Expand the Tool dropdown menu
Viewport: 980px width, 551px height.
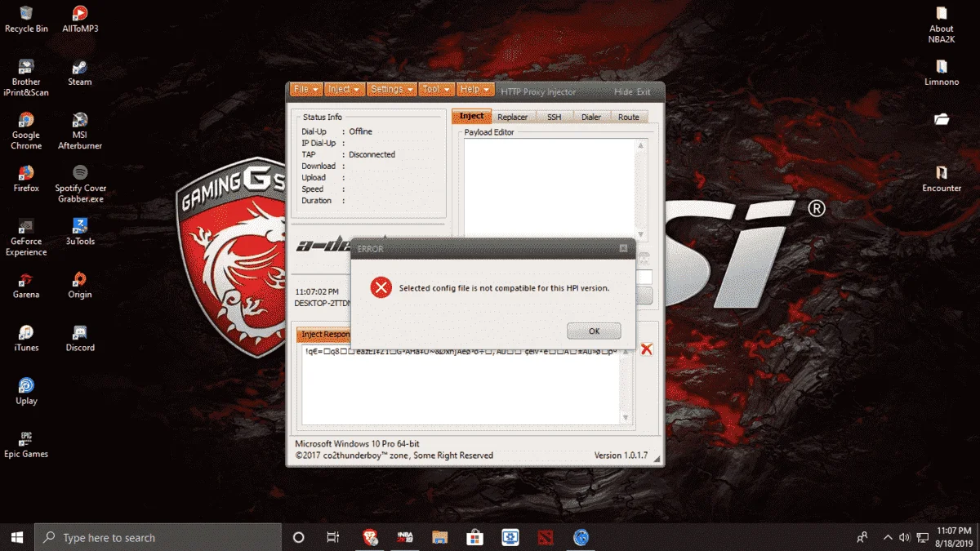point(436,89)
